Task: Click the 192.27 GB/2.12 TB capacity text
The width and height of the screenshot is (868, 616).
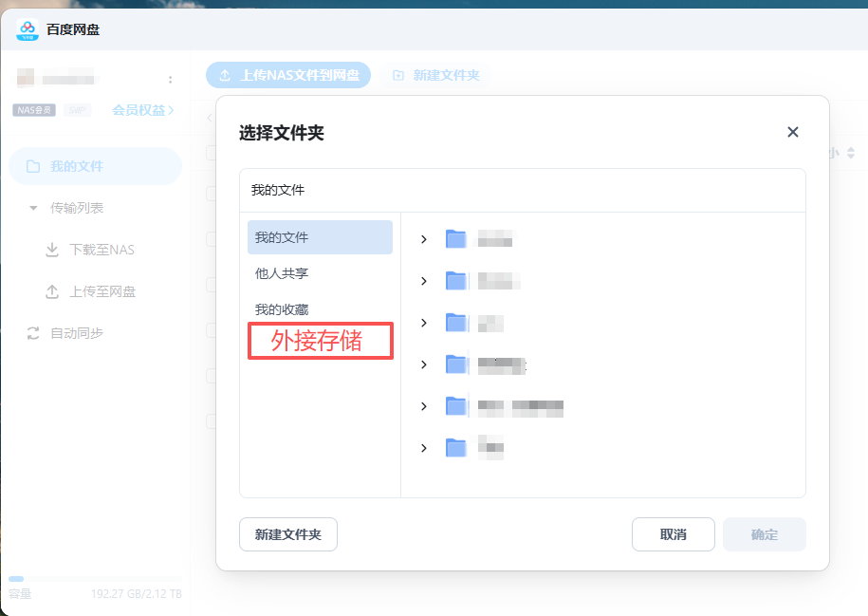Action: tap(137, 594)
